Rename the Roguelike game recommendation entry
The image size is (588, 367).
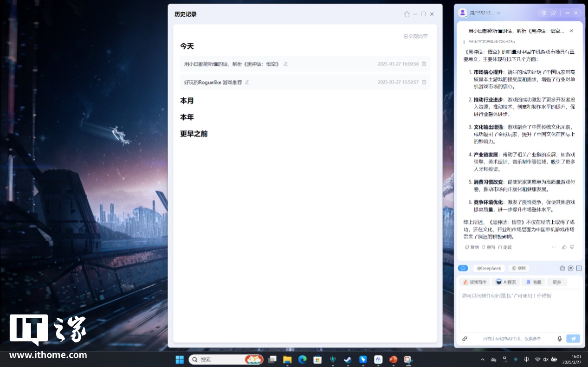[x=247, y=82]
